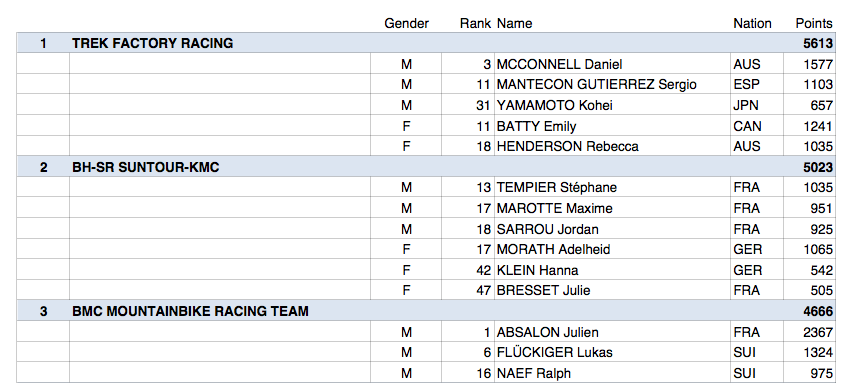
Task: Click the Points column header
Action: pyautogui.click(x=814, y=23)
